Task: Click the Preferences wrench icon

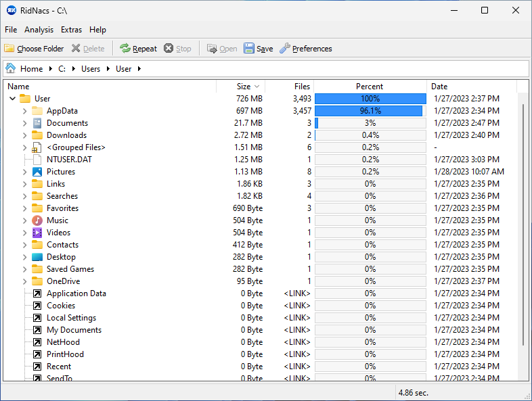Action: pyautogui.click(x=285, y=49)
